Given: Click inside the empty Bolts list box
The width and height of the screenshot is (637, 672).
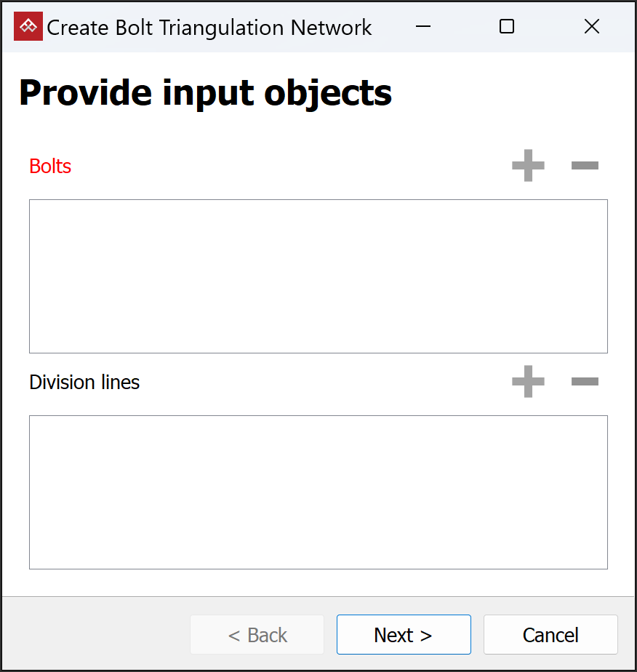Looking at the screenshot, I should point(318,276).
